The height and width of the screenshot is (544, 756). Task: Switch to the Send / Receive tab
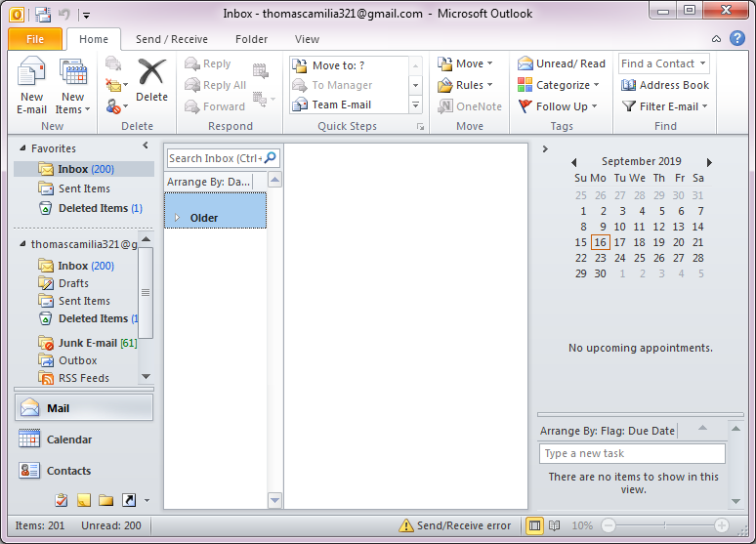172,39
